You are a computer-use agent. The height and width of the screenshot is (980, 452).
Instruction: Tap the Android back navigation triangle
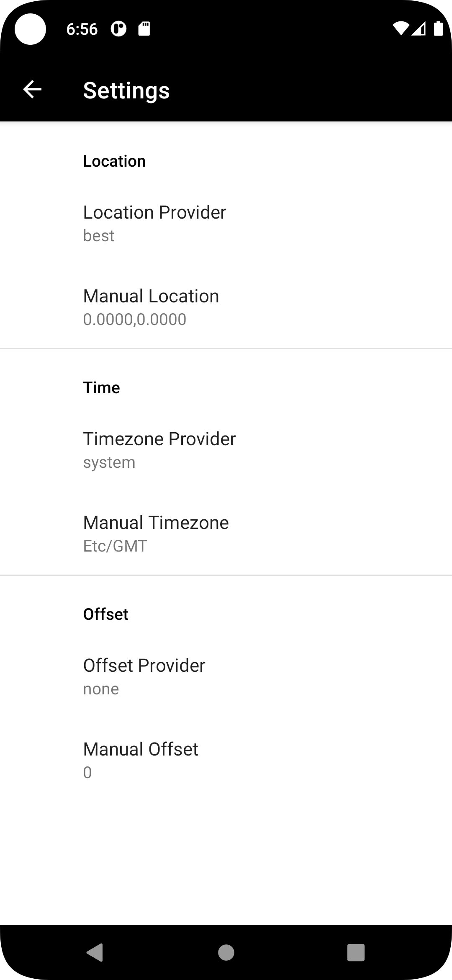coord(95,952)
